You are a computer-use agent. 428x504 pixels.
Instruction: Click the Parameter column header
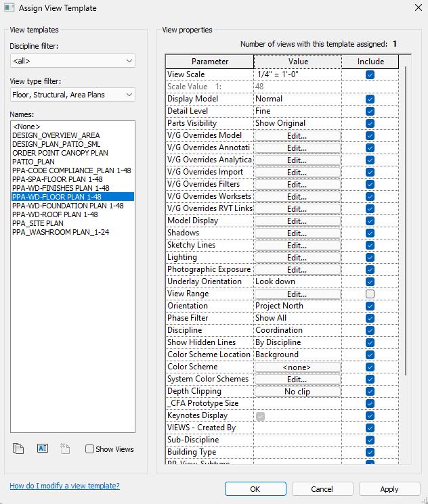210,62
